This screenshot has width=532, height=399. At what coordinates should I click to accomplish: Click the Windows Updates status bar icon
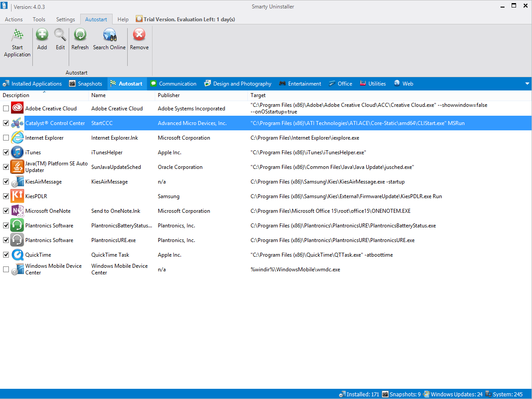tap(426, 394)
